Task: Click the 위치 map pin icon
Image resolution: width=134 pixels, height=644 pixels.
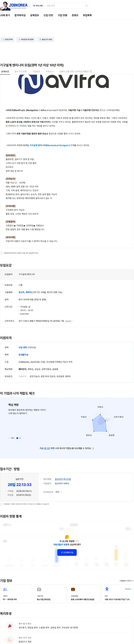Action: [107, 589]
